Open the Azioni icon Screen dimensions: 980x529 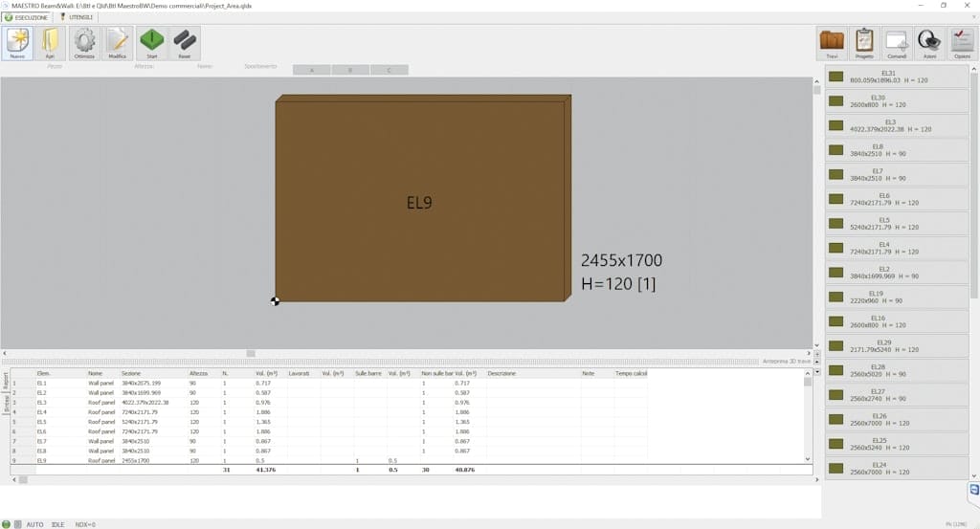pyautogui.click(x=928, y=43)
